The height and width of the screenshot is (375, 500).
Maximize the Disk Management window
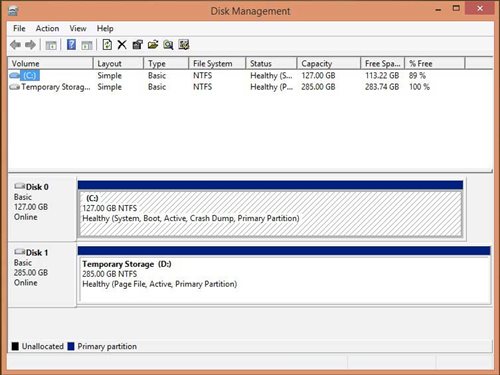click(456, 9)
